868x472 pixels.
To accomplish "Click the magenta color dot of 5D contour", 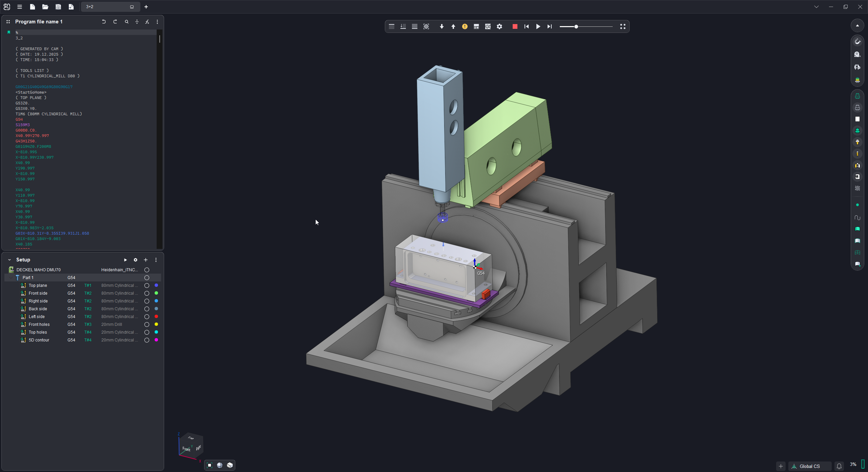I will (156, 340).
